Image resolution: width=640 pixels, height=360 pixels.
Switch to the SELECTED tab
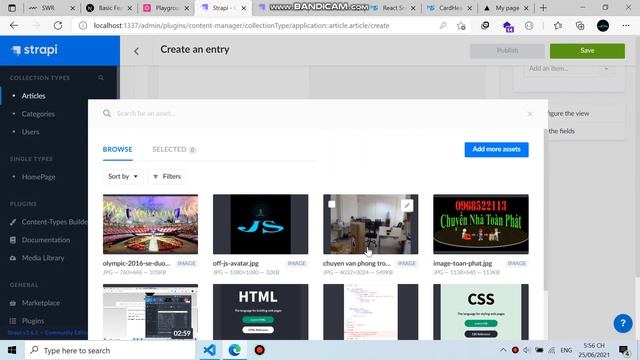[174, 149]
